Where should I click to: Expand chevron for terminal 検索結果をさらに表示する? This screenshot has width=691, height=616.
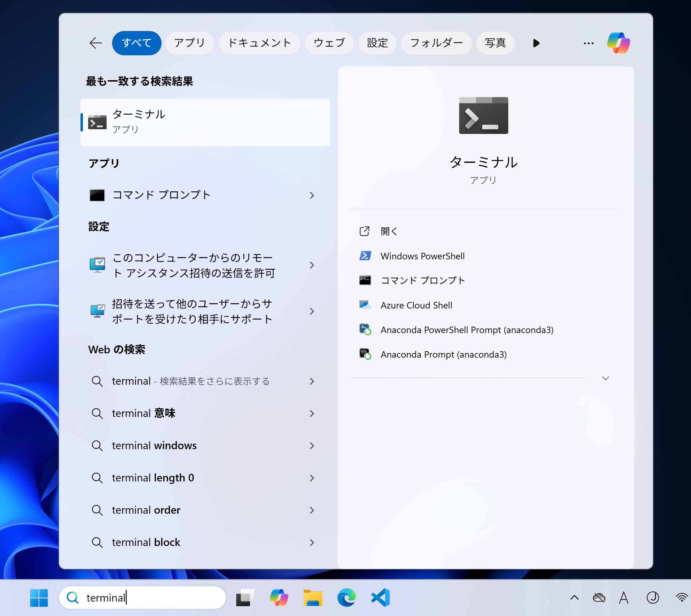[312, 381]
